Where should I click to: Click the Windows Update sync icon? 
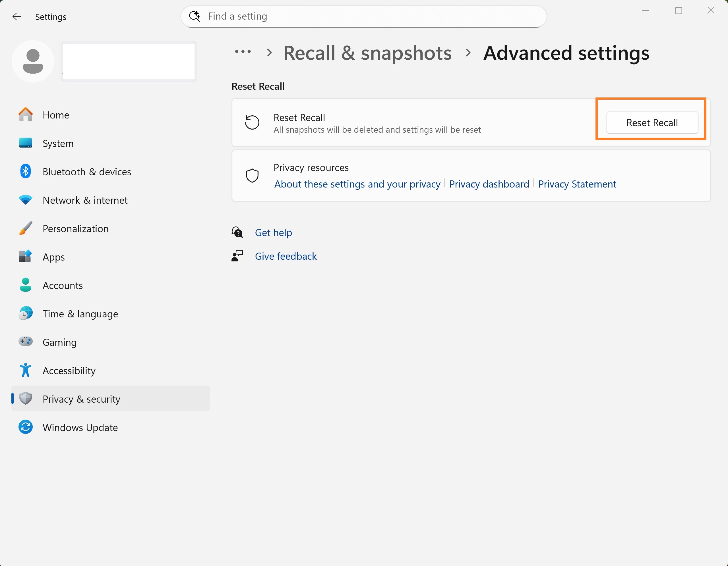click(25, 427)
